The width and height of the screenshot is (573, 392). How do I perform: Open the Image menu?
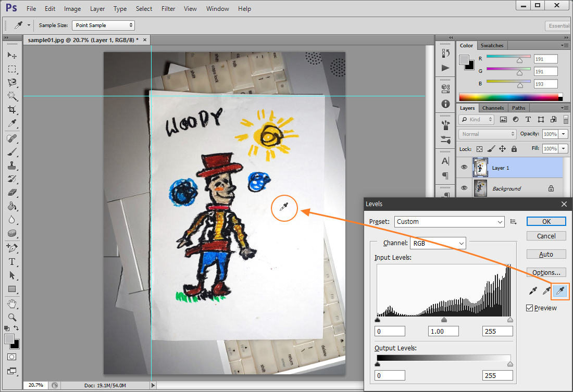[x=72, y=9]
